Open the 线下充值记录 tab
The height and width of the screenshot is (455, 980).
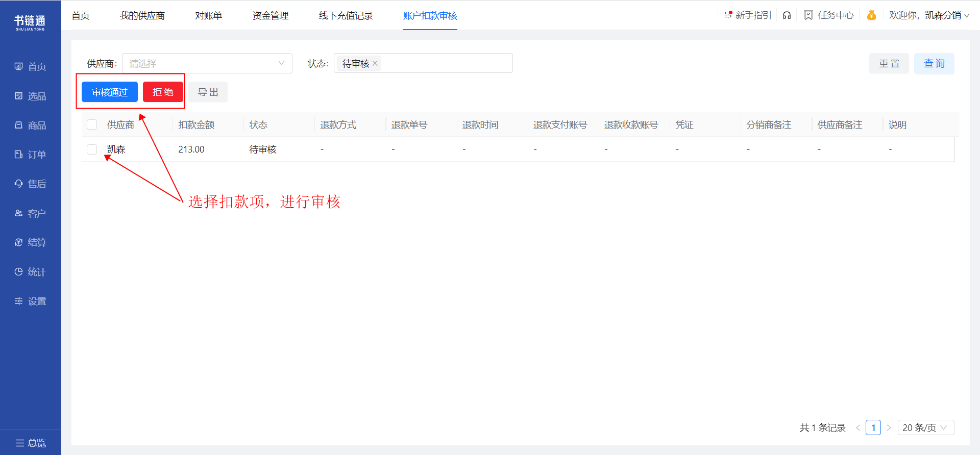coord(346,16)
